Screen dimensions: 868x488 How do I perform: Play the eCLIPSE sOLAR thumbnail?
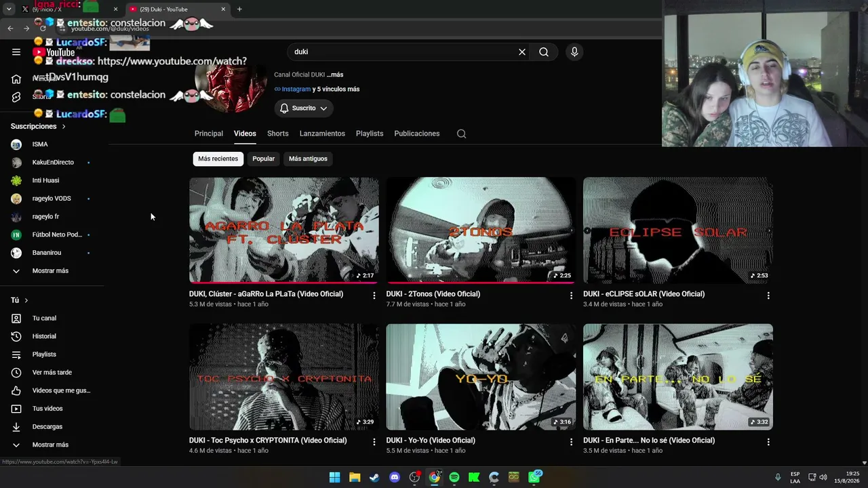(678, 230)
